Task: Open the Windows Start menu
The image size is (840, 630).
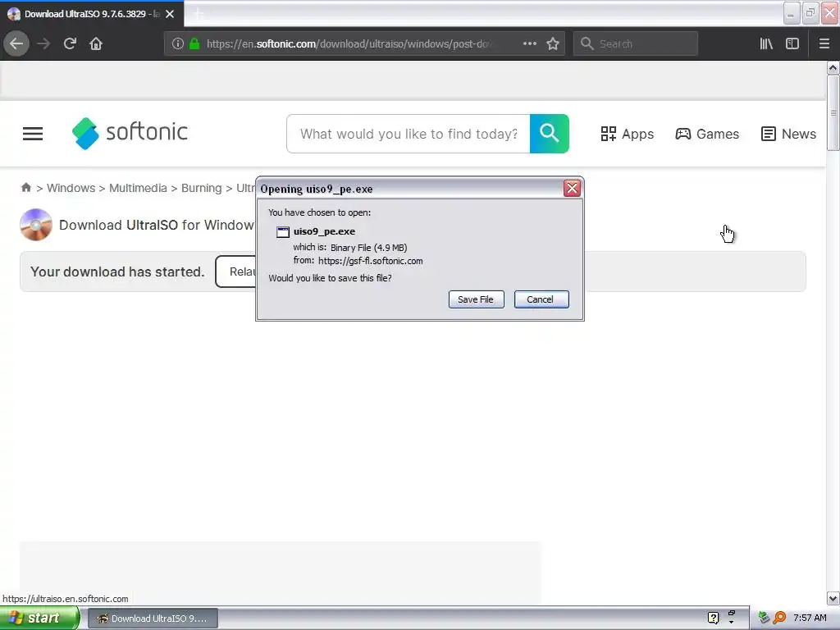Action: (x=39, y=619)
